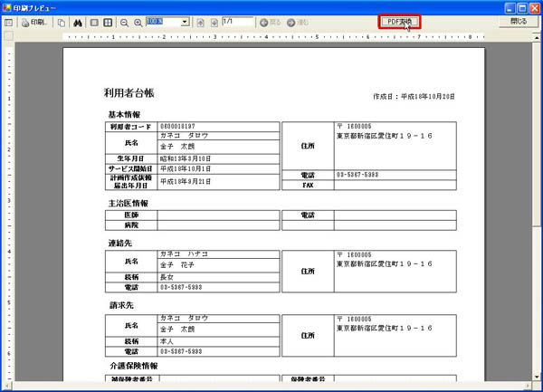Click the 進む forward navigation button
The width and height of the screenshot is (543, 392).
(298, 23)
